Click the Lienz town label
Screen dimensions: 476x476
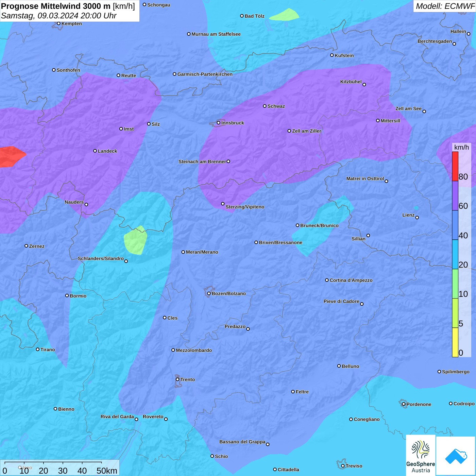[x=408, y=215]
